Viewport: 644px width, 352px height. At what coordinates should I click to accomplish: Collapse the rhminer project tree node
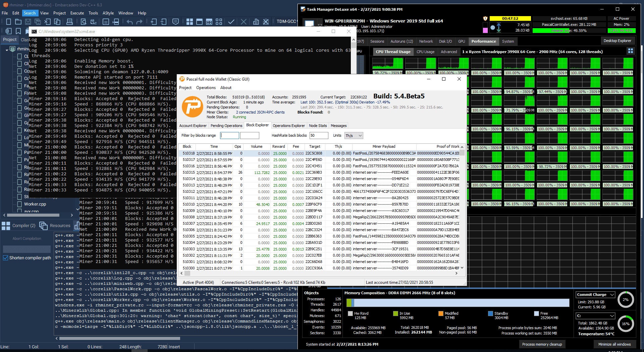click(x=7, y=50)
